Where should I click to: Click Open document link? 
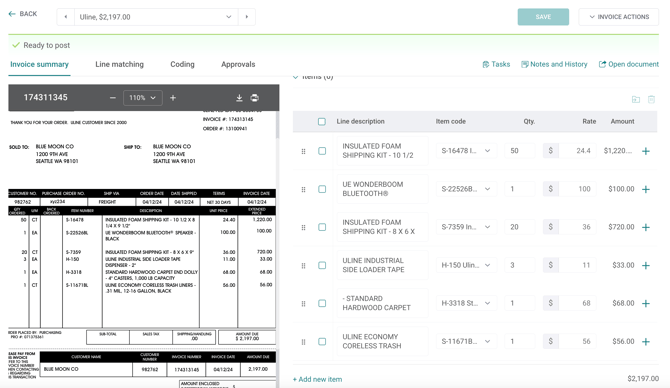click(x=629, y=64)
